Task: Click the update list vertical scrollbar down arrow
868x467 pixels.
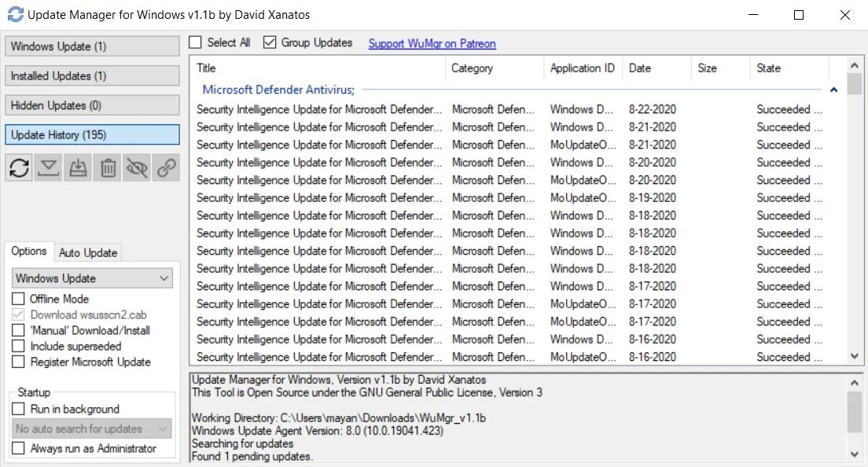Action: [855, 356]
